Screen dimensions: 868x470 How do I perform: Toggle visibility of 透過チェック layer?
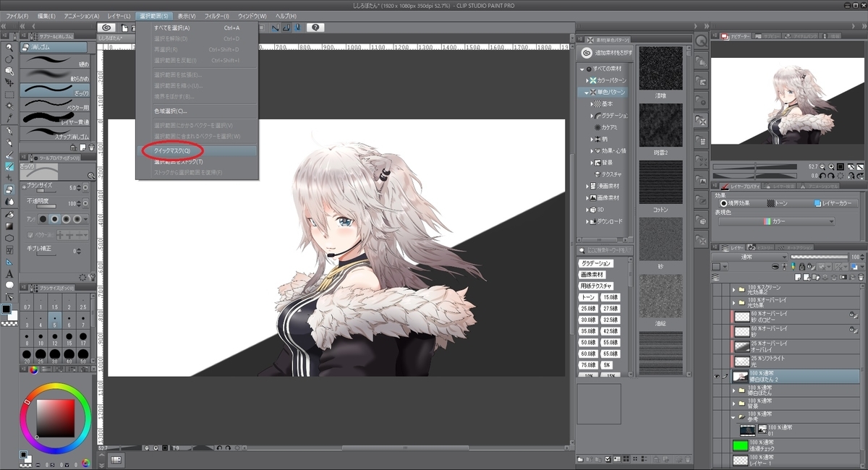point(716,445)
